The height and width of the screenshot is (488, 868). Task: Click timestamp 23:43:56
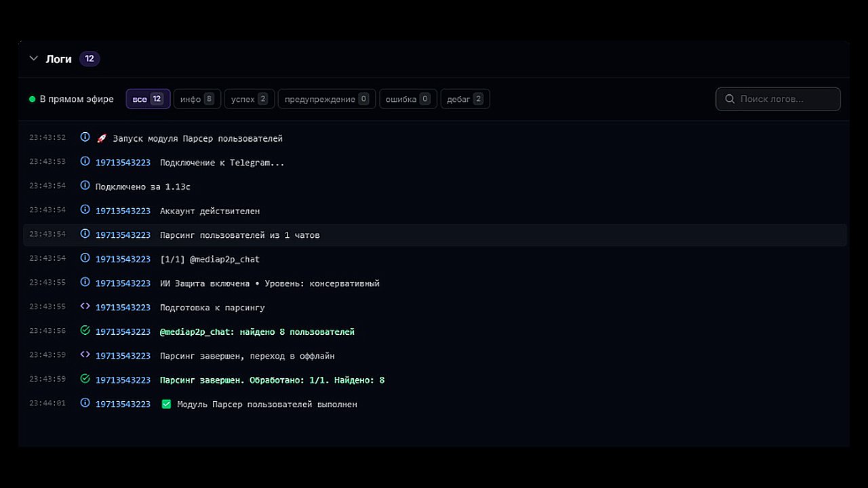point(47,331)
